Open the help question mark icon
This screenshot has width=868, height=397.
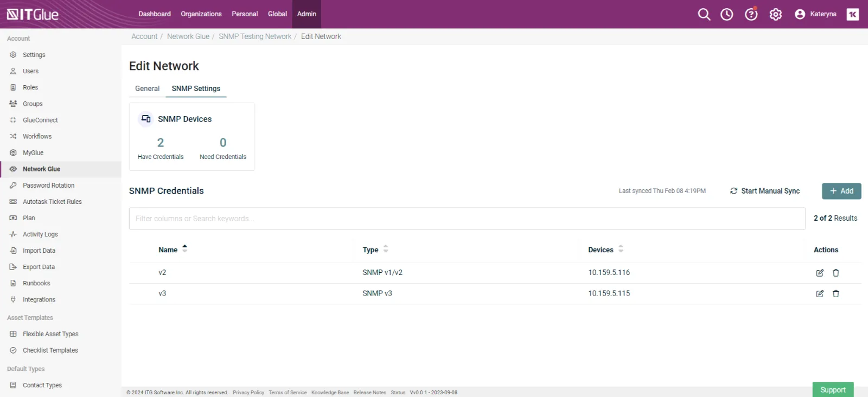751,15
